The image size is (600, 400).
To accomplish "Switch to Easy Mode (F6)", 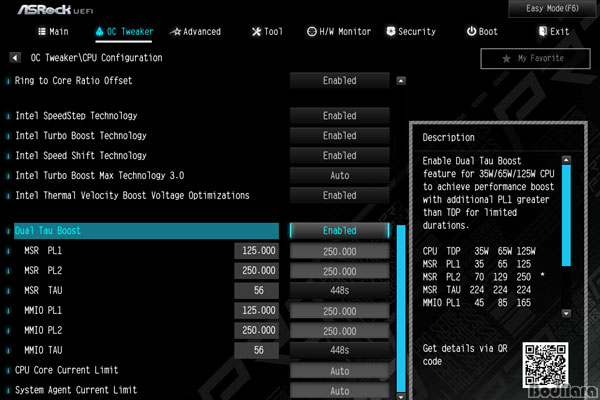I will (x=552, y=8).
